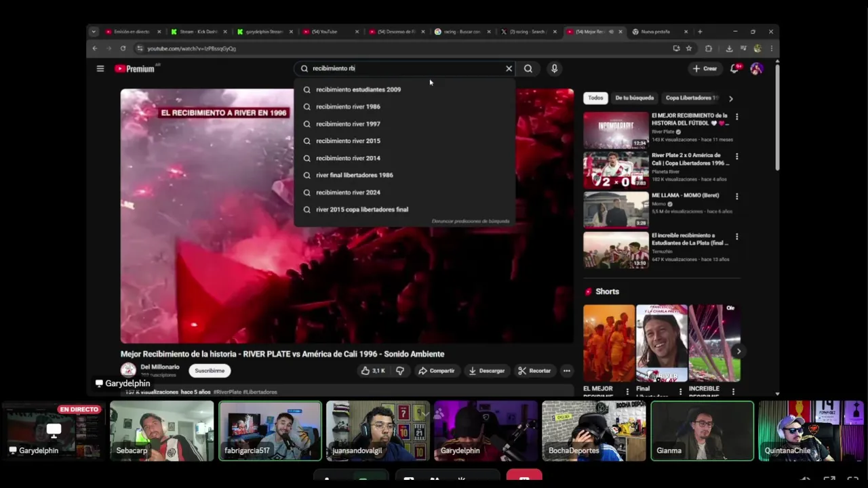Screen dimensions: 868x488
Task: Click Denunciar predicciones de búsqueda link
Action: point(470,222)
